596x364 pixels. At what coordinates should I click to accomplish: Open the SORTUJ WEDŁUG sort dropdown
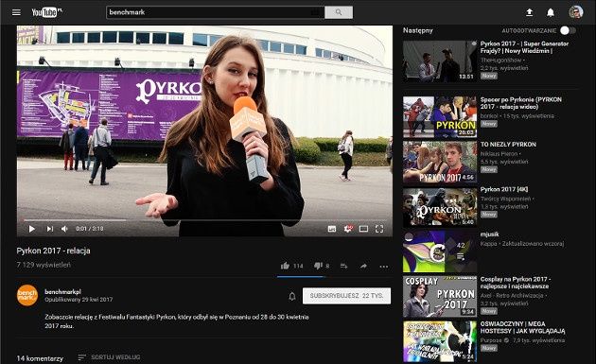[109, 357]
